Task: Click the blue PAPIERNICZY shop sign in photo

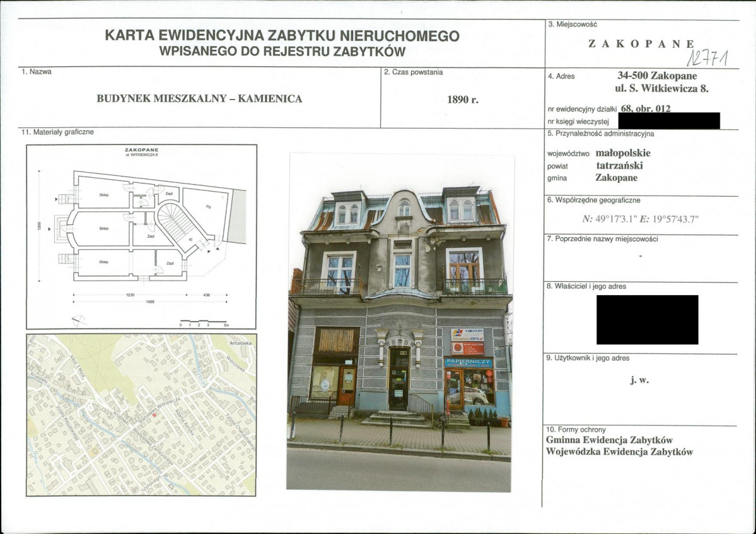Action: (x=468, y=363)
